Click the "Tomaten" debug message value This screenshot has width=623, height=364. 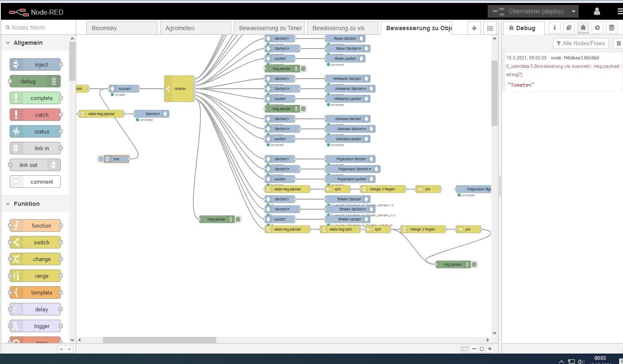click(521, 85)
